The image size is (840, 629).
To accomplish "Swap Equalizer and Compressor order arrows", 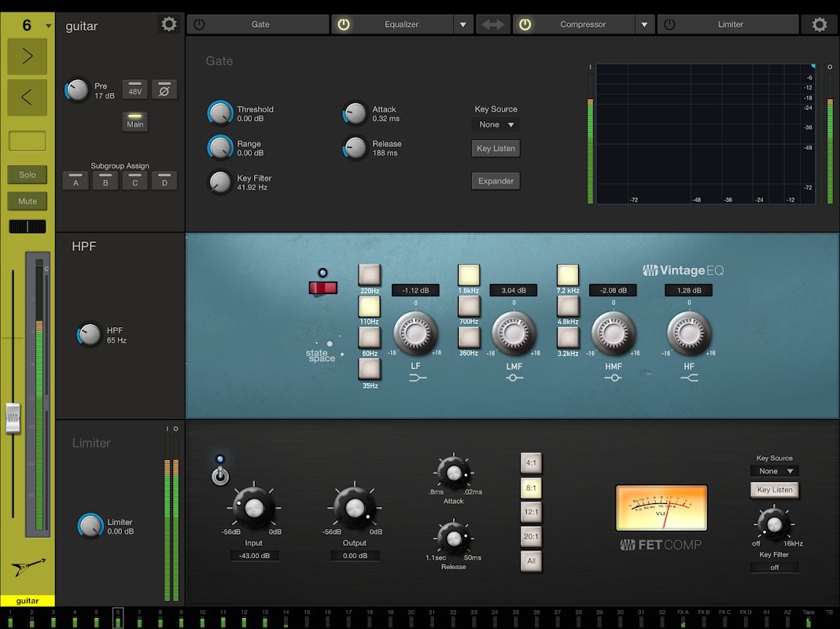I will (x=493, y=24).
